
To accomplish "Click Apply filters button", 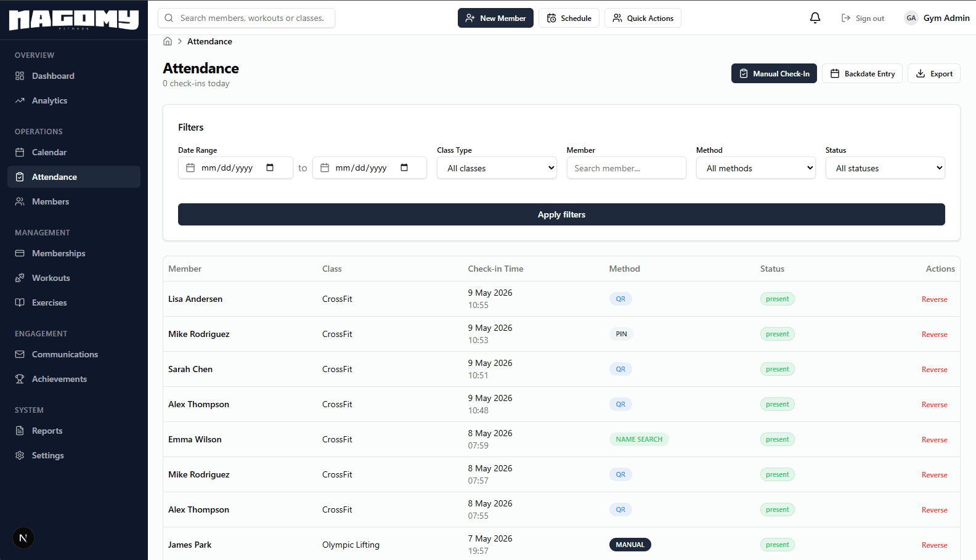I will point(561,214).
